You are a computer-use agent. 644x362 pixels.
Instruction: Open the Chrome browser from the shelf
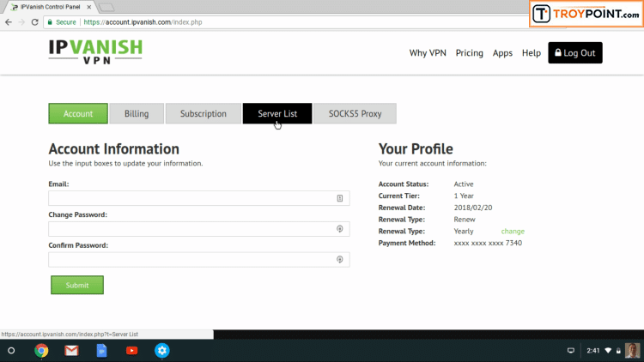tap(41, 350)
